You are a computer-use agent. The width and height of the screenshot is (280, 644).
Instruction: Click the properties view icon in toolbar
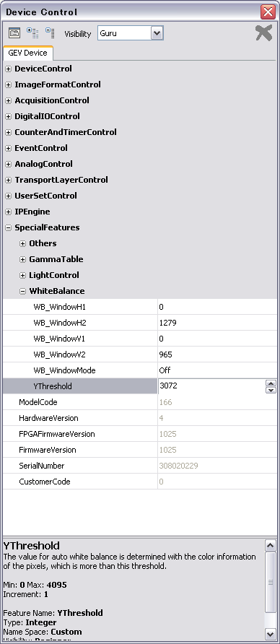(x=14, y=33)
